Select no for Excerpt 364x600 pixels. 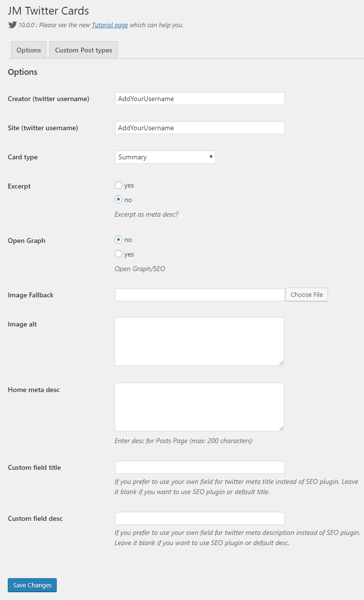coord(118,200)
